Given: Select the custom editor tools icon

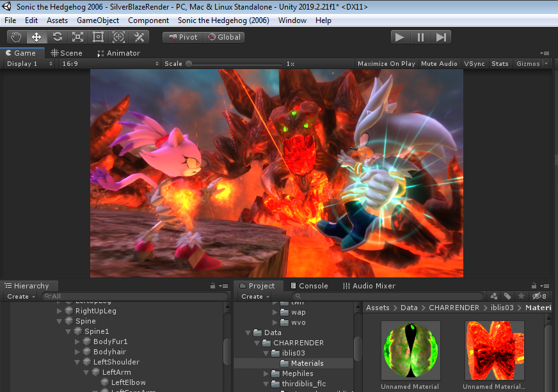Looking at the screenshot, I should (x=139, y=37).
